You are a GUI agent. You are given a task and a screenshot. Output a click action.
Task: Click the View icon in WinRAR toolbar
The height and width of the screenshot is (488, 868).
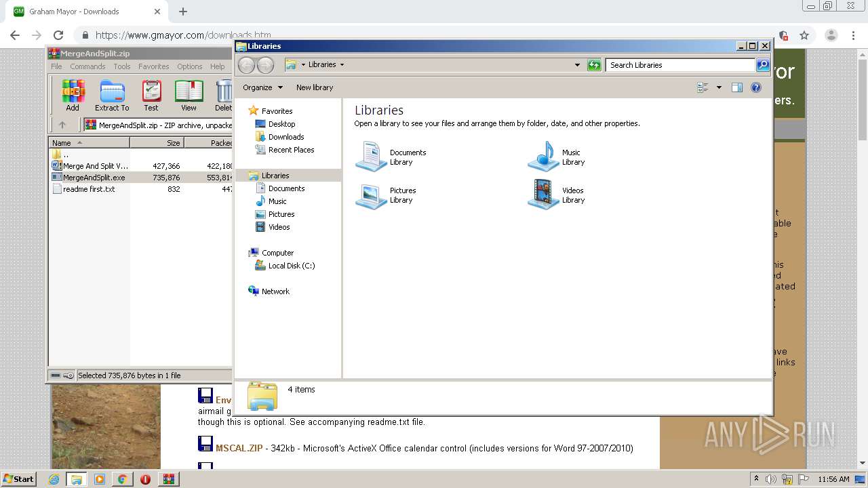189,95
